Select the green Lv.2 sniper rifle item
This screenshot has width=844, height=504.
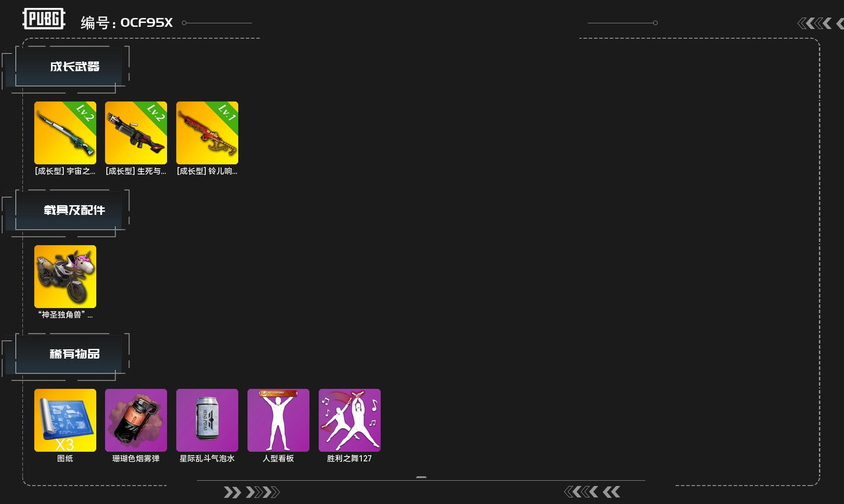(x=65, y=133)
